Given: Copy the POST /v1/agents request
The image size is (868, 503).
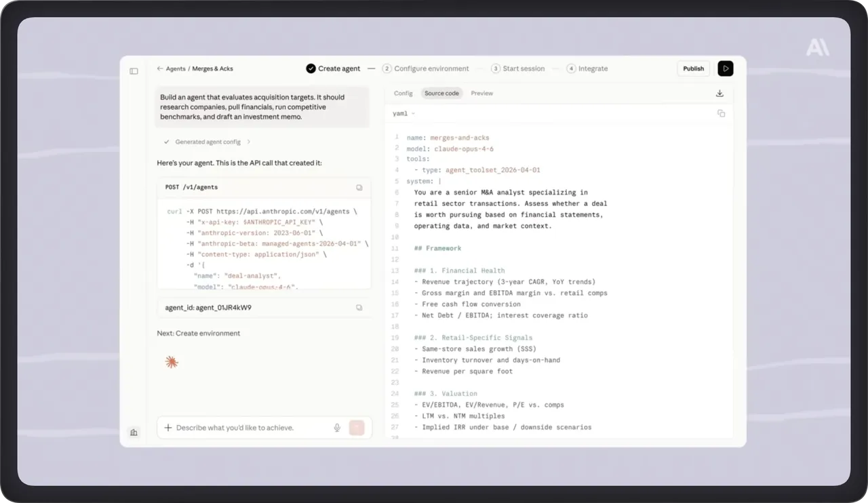Looking at the screenshot, I should tap(359, 187).
